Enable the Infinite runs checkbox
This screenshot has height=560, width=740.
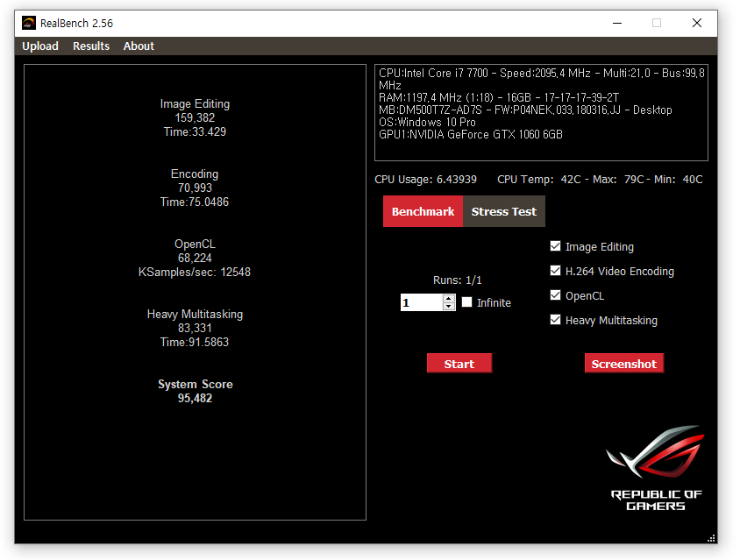click(466, 302)
